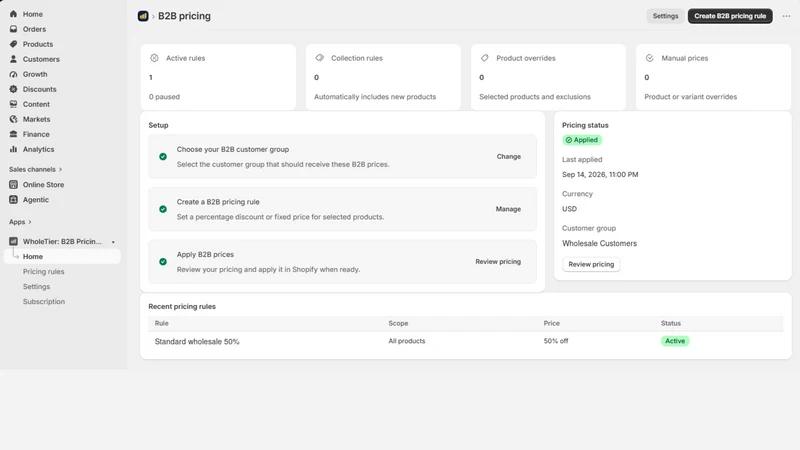This screenshot has width=800, height=450.
Task: Open Settings under WholeTier app menu
Action: click(x=36, y=287)
